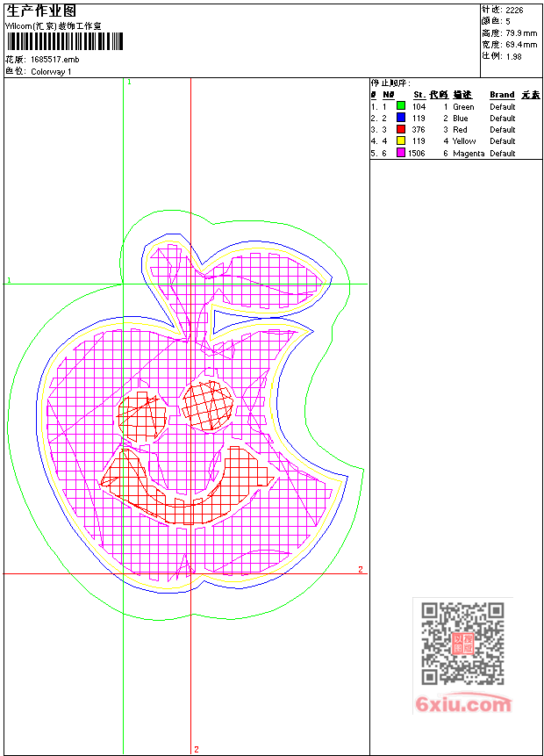Click the 'St.' column header
The width and height of the screenshot is (544, 756).
tap(419, 95)
